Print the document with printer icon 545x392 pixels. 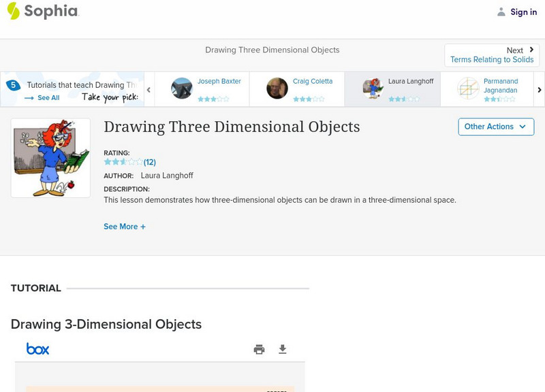(x=259, y=349)
